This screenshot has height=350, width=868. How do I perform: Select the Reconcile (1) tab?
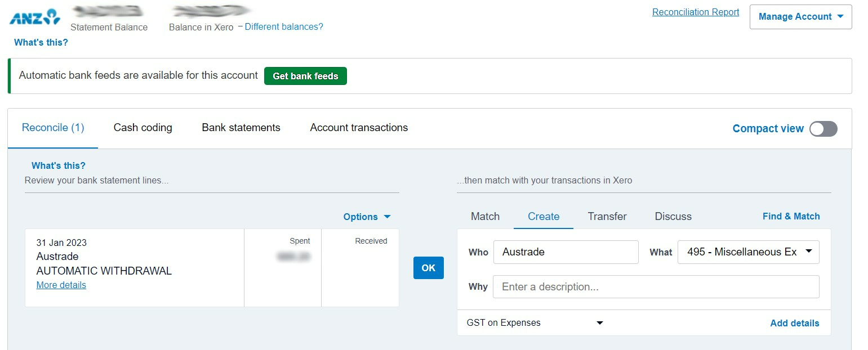pyautogui.click(x=53, y=128)
